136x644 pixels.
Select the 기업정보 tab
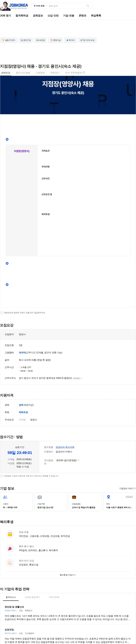[40, 73]
